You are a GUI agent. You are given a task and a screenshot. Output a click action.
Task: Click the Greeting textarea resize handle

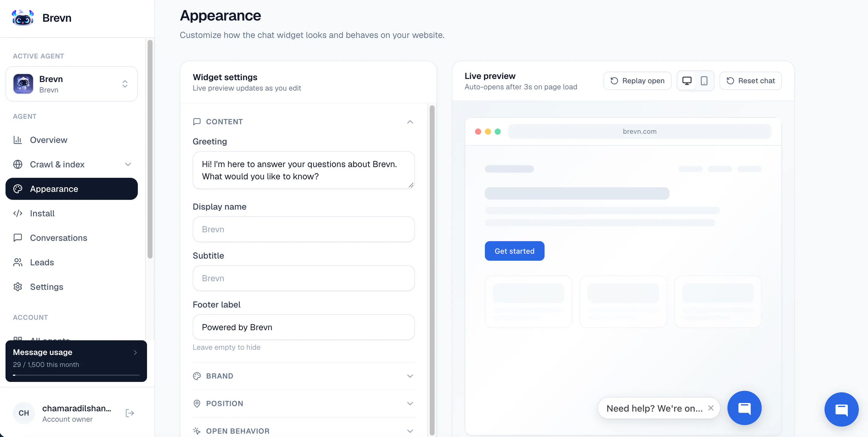411,185
